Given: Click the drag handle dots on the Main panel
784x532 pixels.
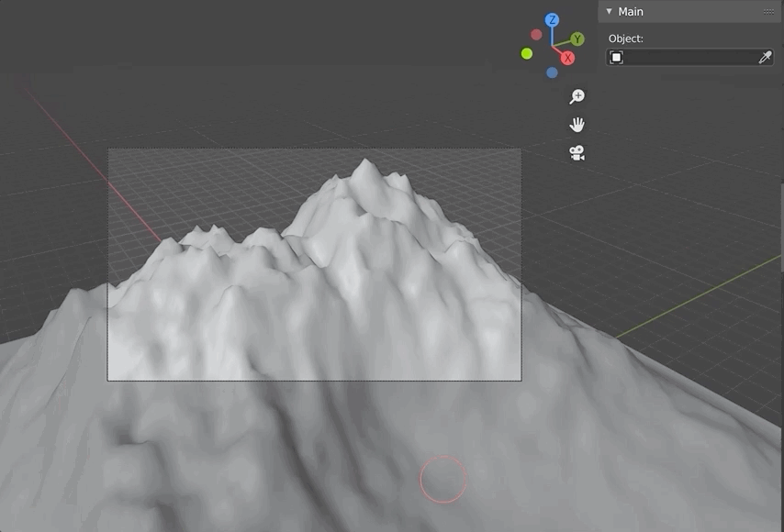Looking at the screenshot, I should click(x=769, y=12).
